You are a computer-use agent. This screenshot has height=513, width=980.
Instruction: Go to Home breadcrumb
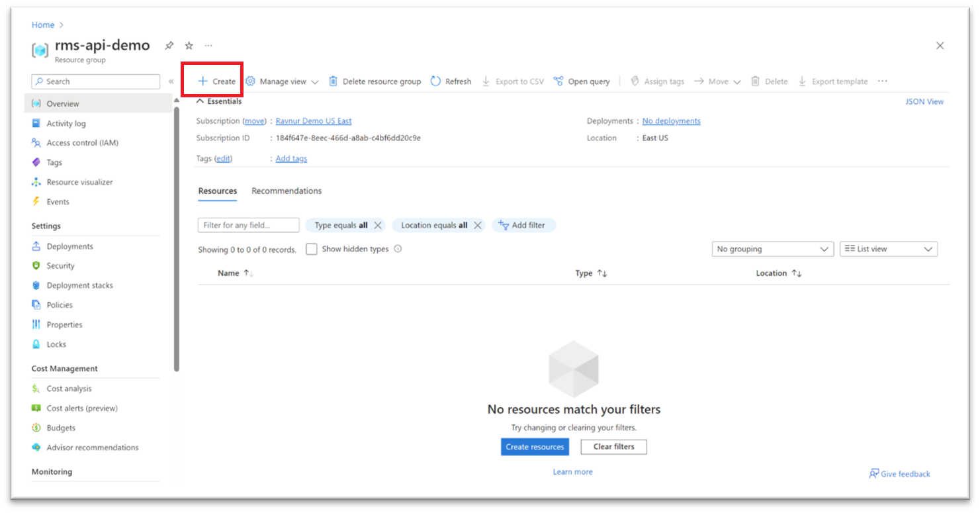[43, 25]
